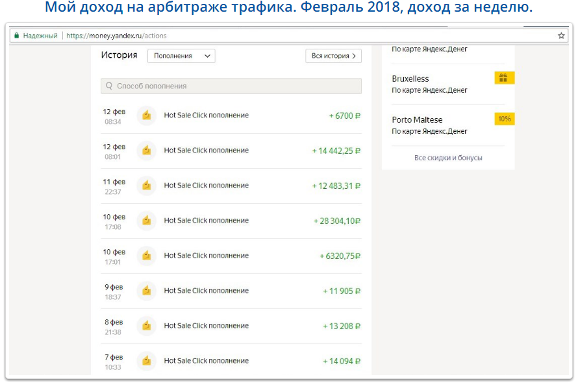Click the +12 483,31 ₽ amount

[x=336, y=186]
